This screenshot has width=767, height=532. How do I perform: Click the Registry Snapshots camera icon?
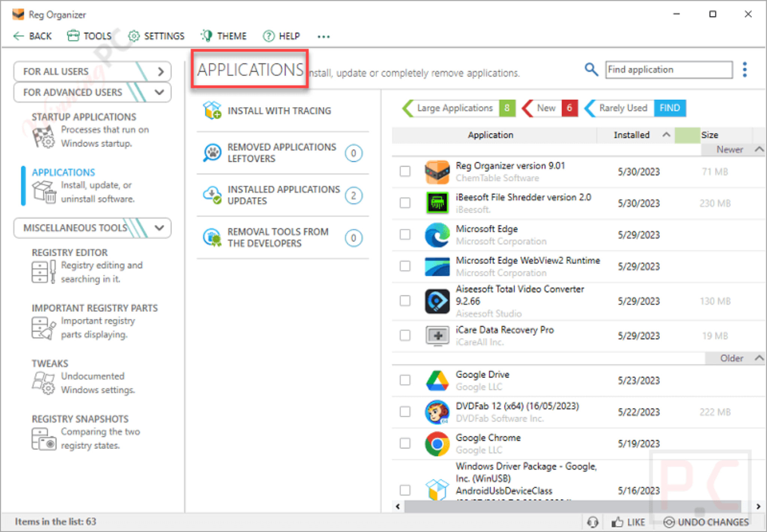44,439
